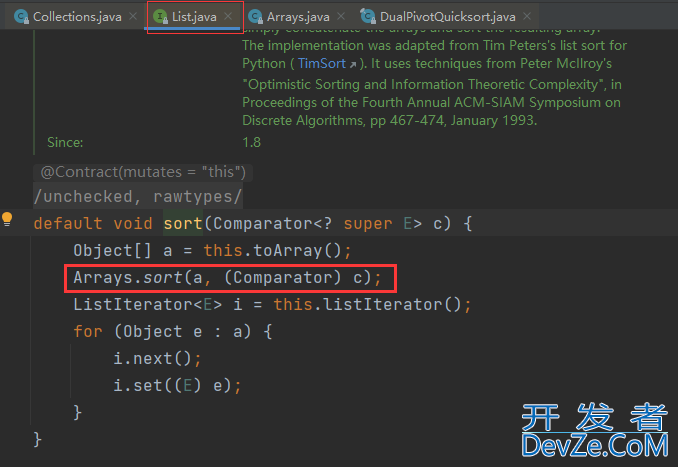The width and height of the screenshot is (678, 467).
Task: Click 'Optimistic Sorting and Information Theoretic Complexity' text
Action: coord(424,84)
